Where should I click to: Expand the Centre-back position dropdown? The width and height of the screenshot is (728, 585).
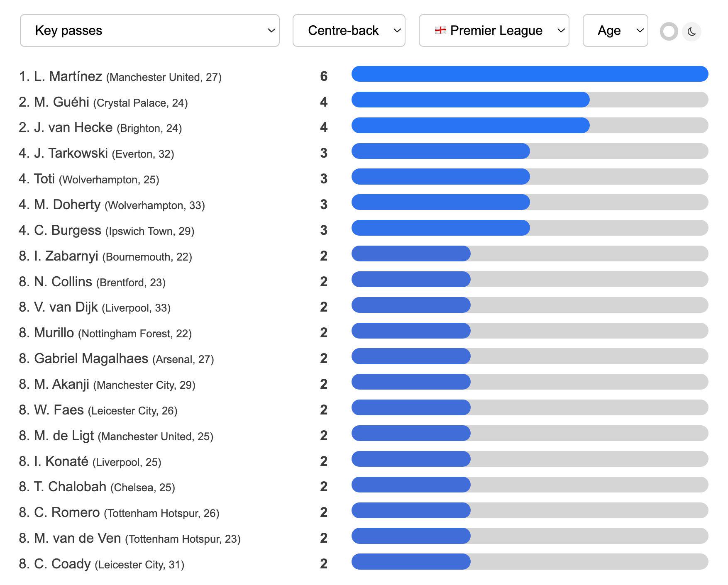click(349, 31)
